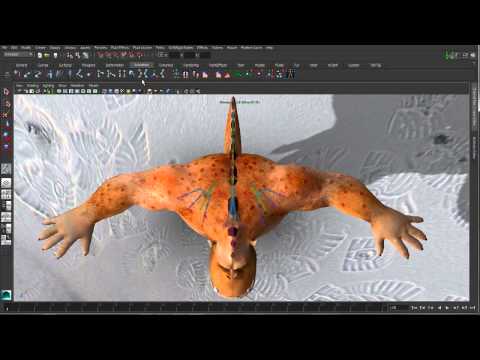Switch to the Polygons shelf tab

88,65
